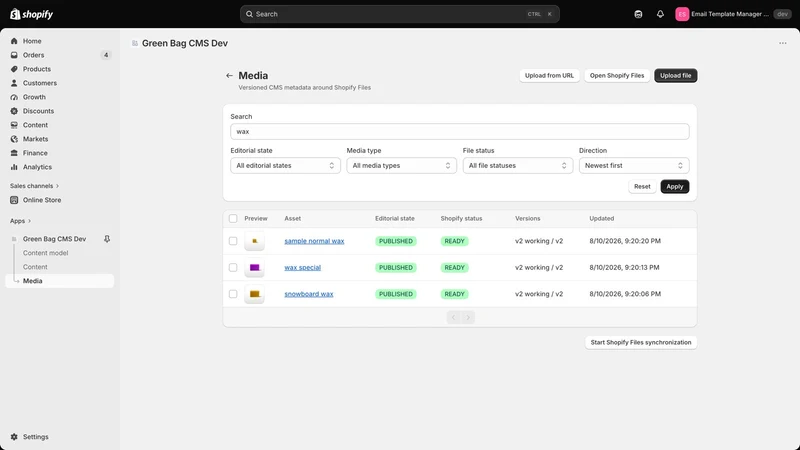Click the app icon beside Green Bag CMS Dev title

[135, 43]
